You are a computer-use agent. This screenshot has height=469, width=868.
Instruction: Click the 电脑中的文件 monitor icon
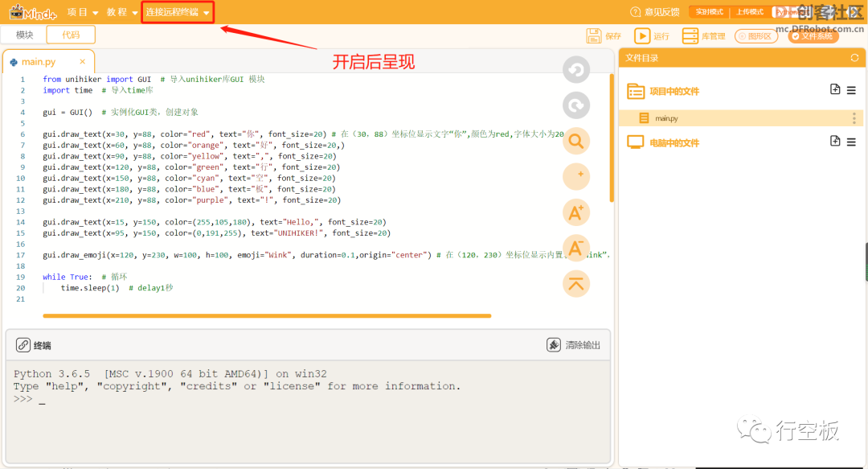click(636, 142)
